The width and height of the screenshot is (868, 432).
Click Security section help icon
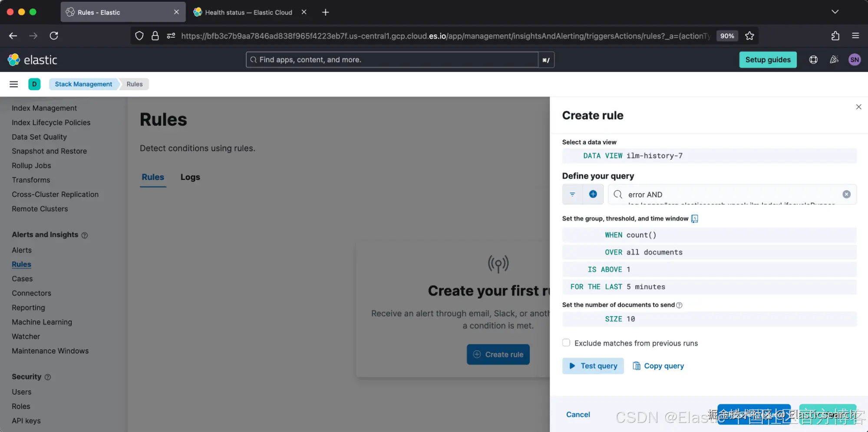point(48,377)
